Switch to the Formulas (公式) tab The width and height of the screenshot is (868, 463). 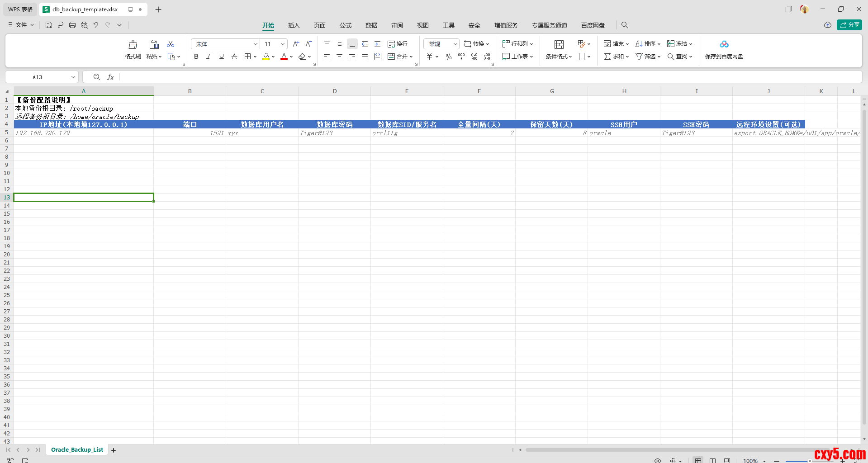click(x=346, y=25)
